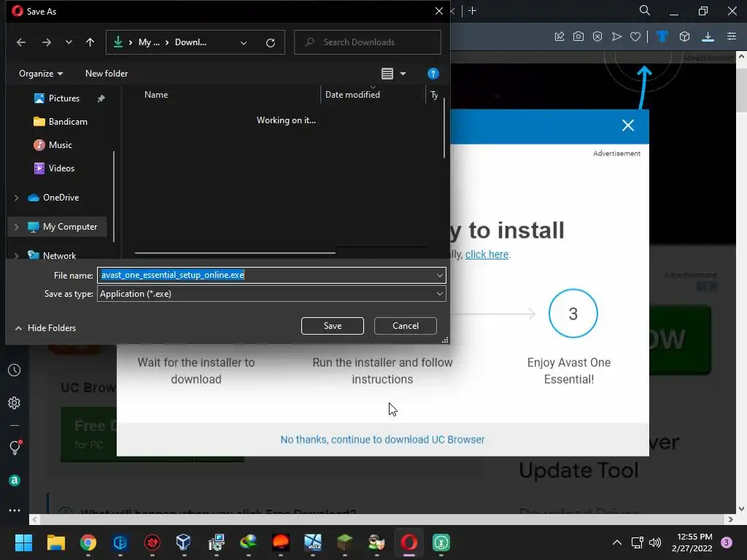The height and width of the screenshot is (560, 747).
Task: Go forward in Save As dialog
Action: coord(46,42)
